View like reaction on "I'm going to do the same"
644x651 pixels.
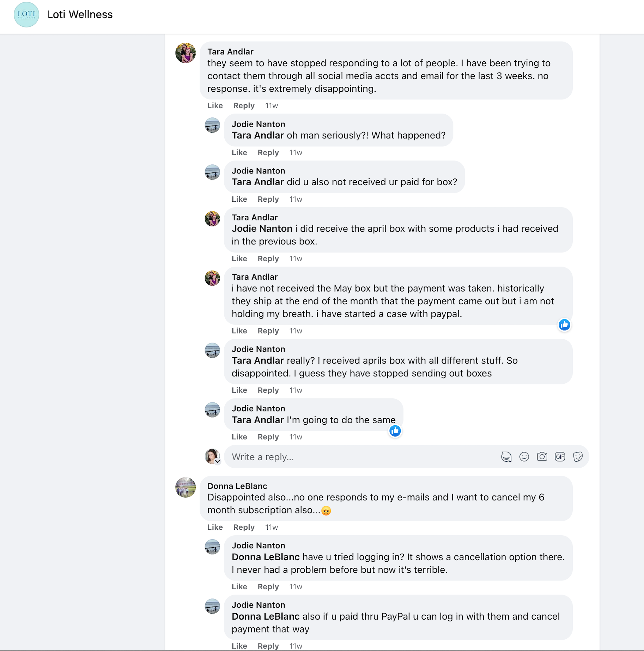pos(395,431)
